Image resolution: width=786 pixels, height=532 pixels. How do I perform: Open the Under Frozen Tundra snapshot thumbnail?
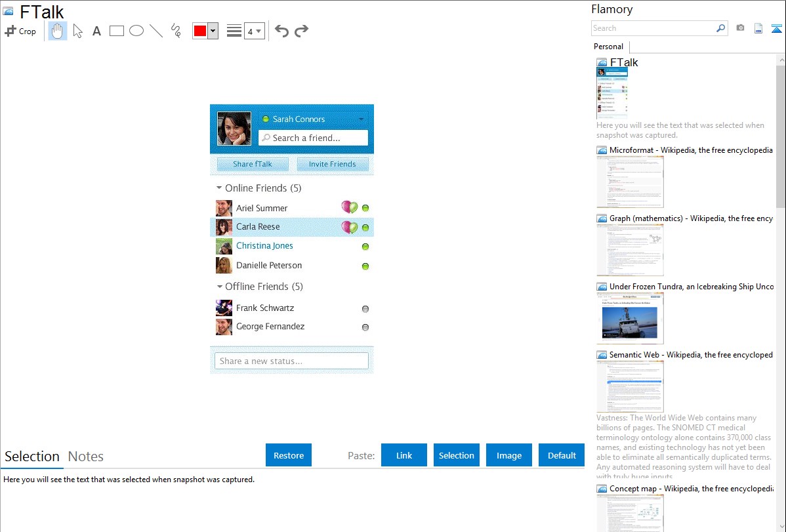[630, 318]
